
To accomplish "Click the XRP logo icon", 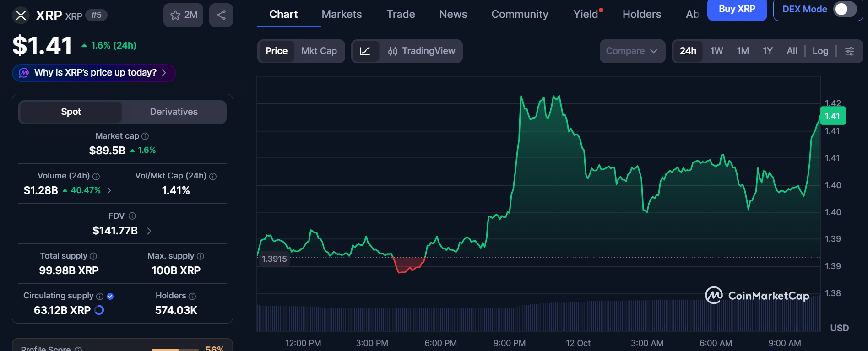I will pyautogui.click(x=21, y=15).
